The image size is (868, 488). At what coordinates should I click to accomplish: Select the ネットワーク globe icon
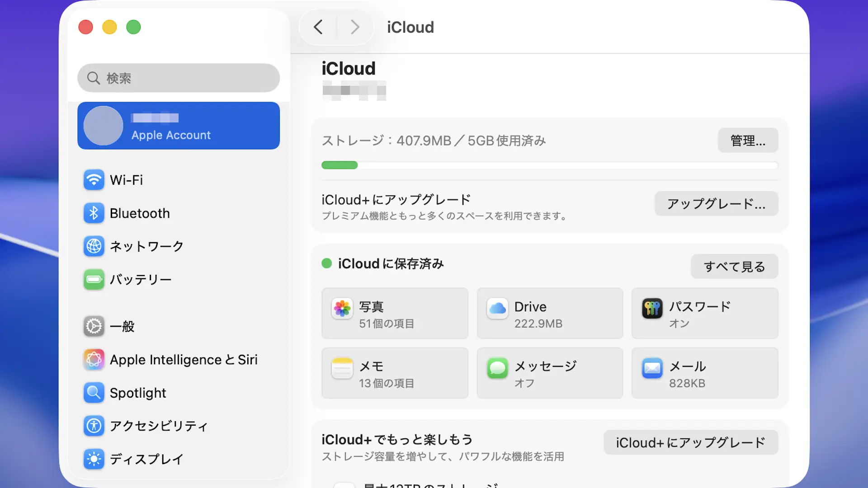(x=94, y=246)
